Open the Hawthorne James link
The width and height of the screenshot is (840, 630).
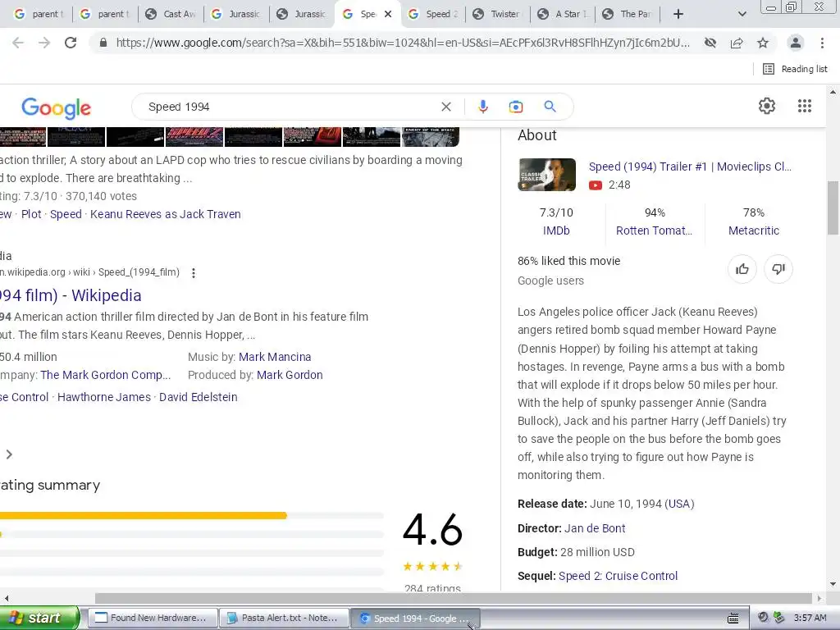104,397
